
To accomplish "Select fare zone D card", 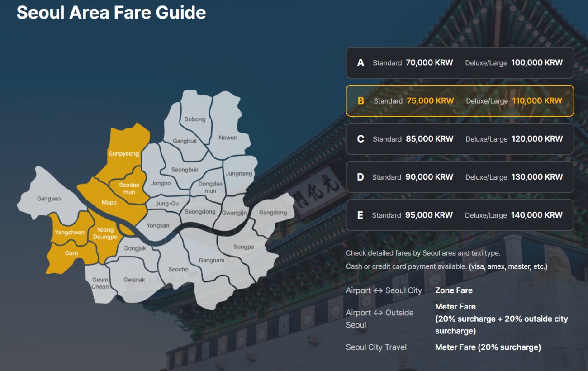I will tap(460, 177).
